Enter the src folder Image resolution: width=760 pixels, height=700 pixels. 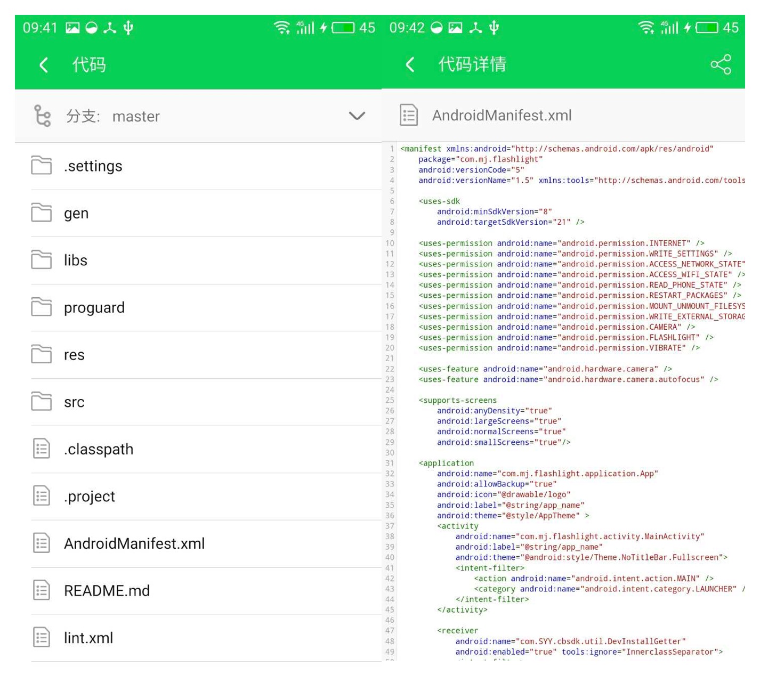pos(74,402)
